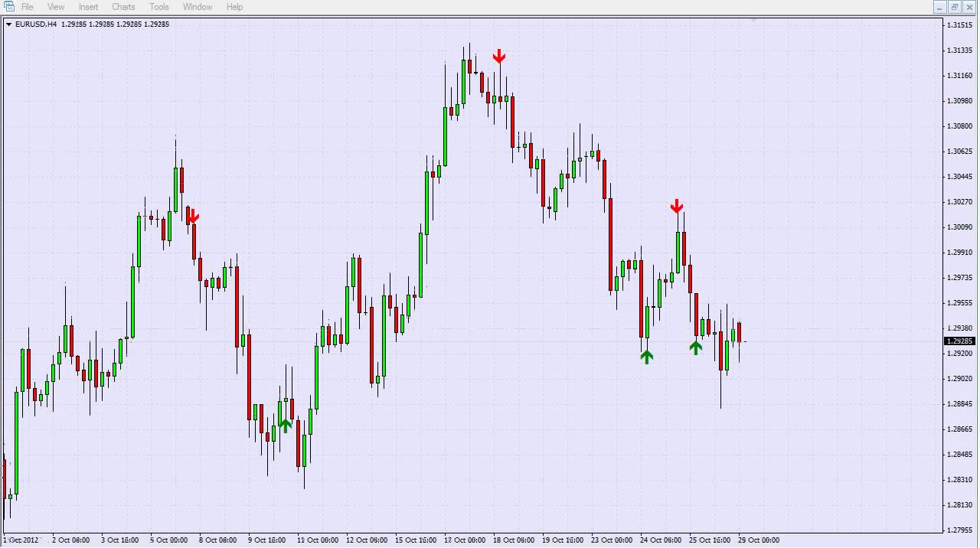980x548 pixels.
Task: Select the green up arrow near 9 Oct 16:00
Action: [x=285, y=426]
